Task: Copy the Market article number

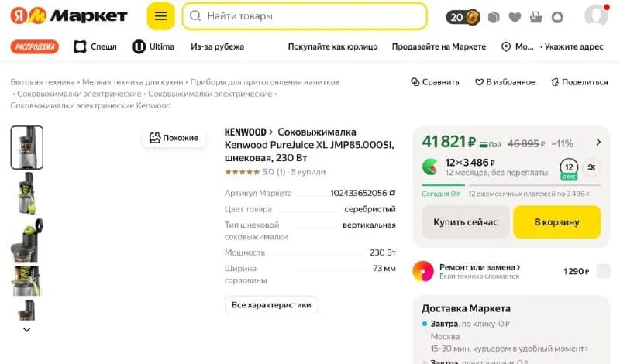Action: click(392, 193)
